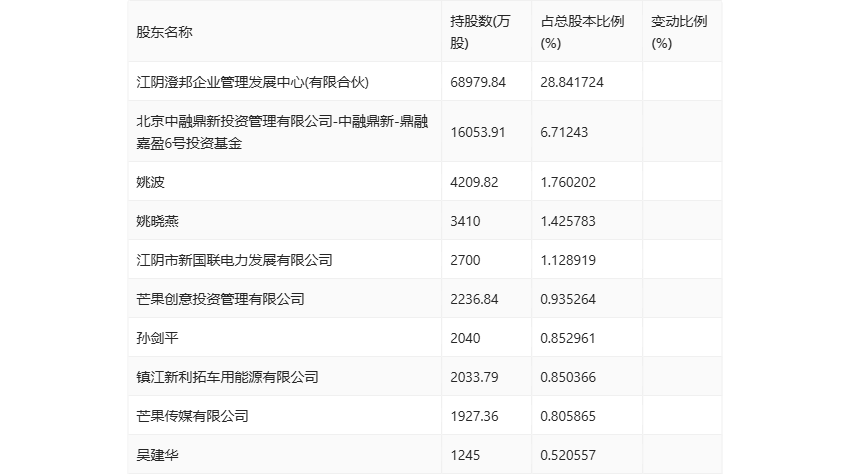Select shareholder 江阴澄邦企业管理发展中心(有限合伙)
The image size is (850, 474).
pyautogui.click(x=253, y=82)
